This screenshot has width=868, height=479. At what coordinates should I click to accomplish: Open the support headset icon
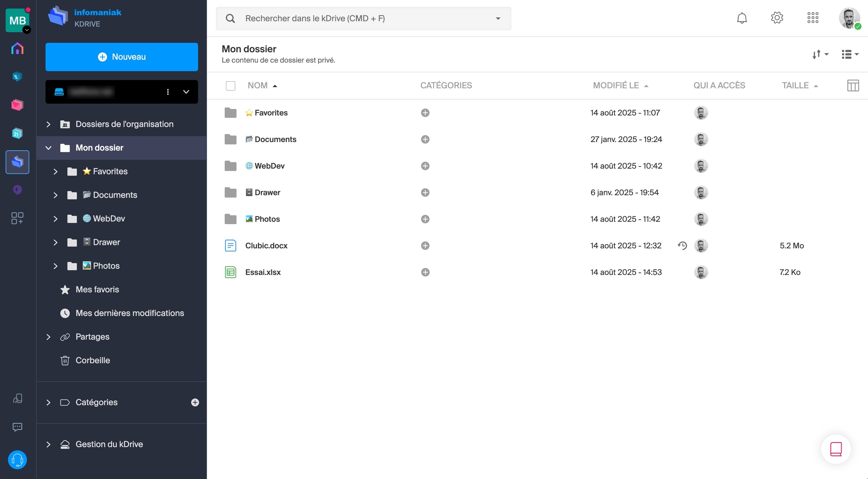[x=17, y=460]
